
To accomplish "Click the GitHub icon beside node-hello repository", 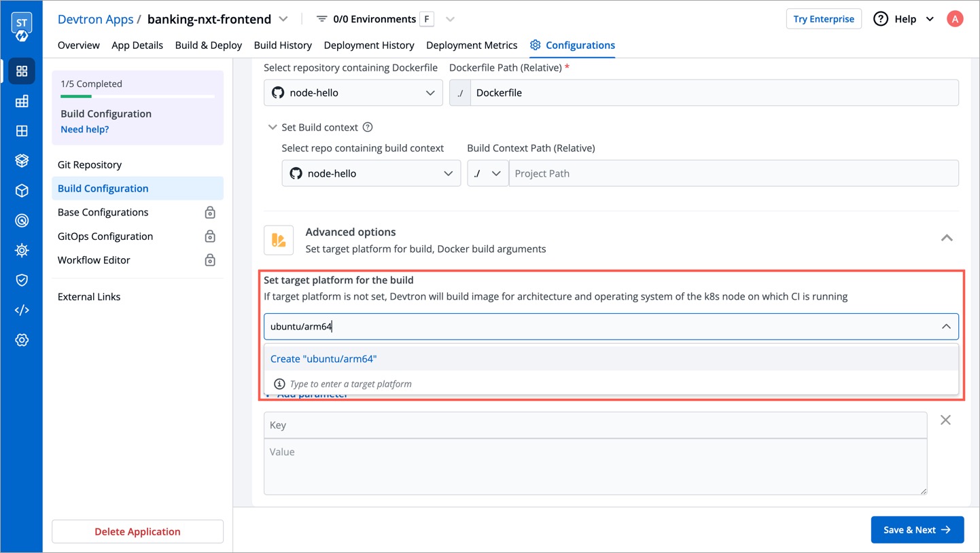I will [x=279, y=92].
